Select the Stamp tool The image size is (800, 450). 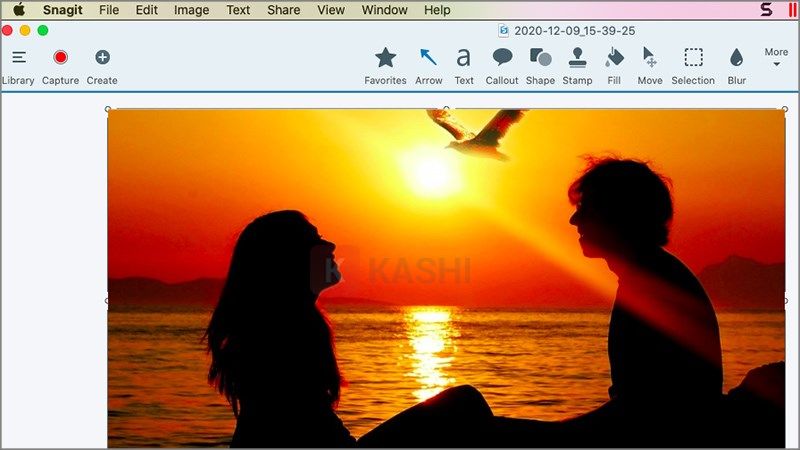click(578, 66)
